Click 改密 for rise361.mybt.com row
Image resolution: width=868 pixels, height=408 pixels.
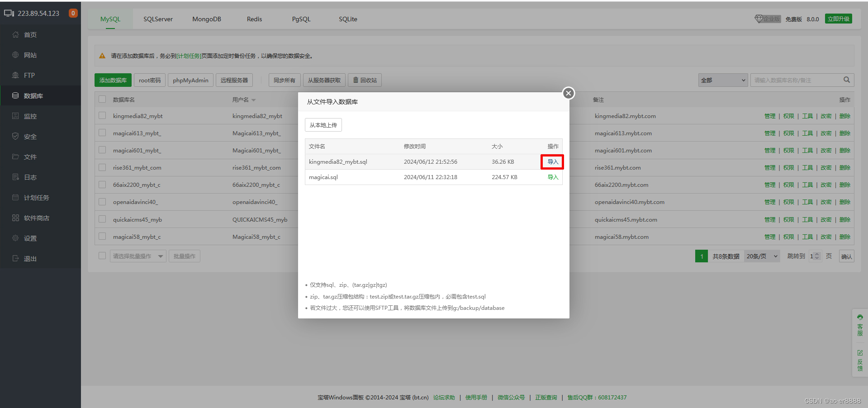tap(826, 168)
